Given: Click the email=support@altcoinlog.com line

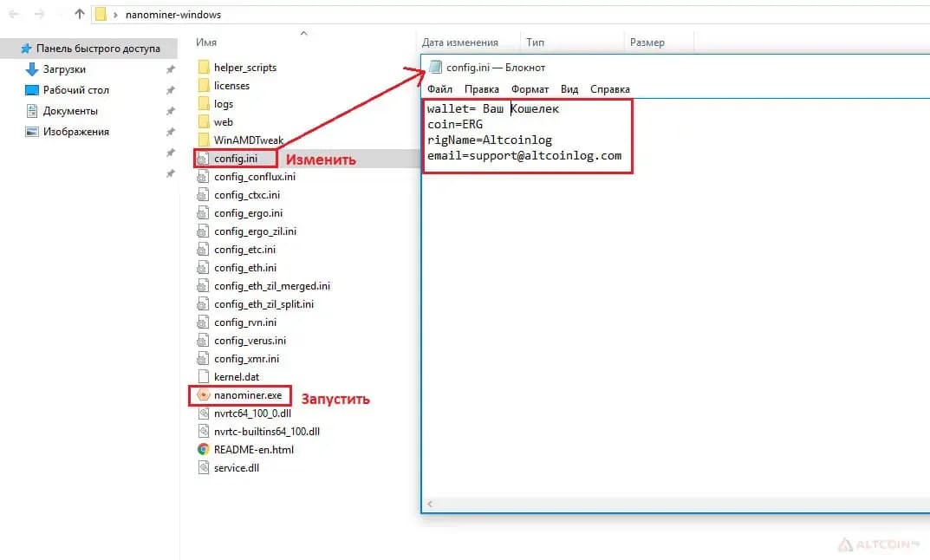Looking at the screenshot, I should click(524, 155).
